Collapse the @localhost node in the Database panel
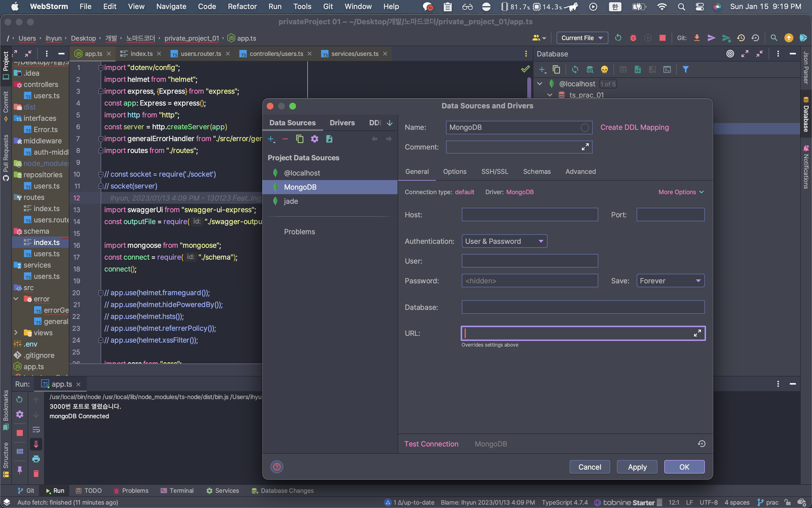812x508 pixels. click(540, 84)
